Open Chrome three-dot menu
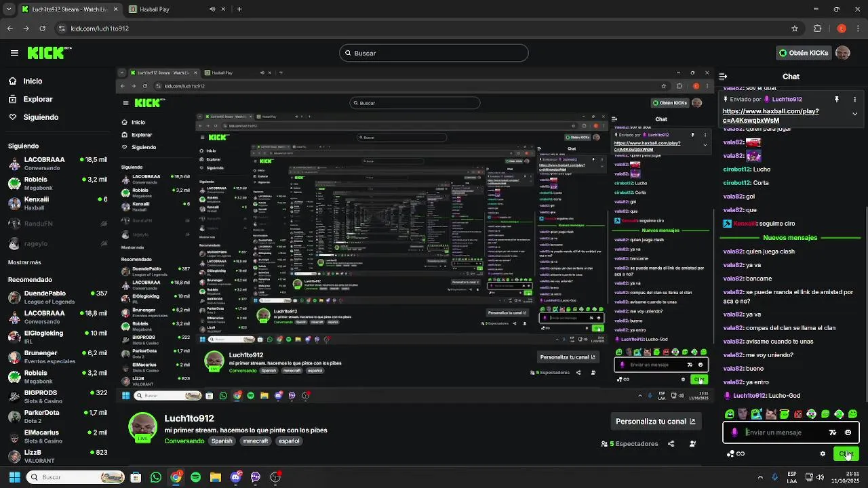Screen dimensions: 868x488 click(x=857, y=28)
